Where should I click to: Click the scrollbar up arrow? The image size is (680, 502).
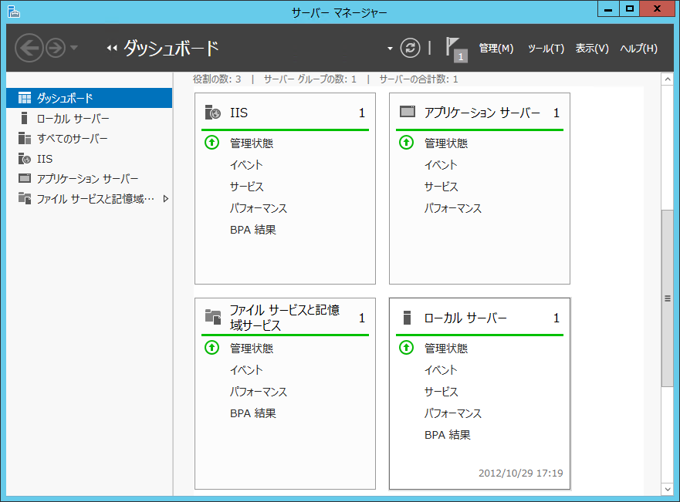[667, 79]
